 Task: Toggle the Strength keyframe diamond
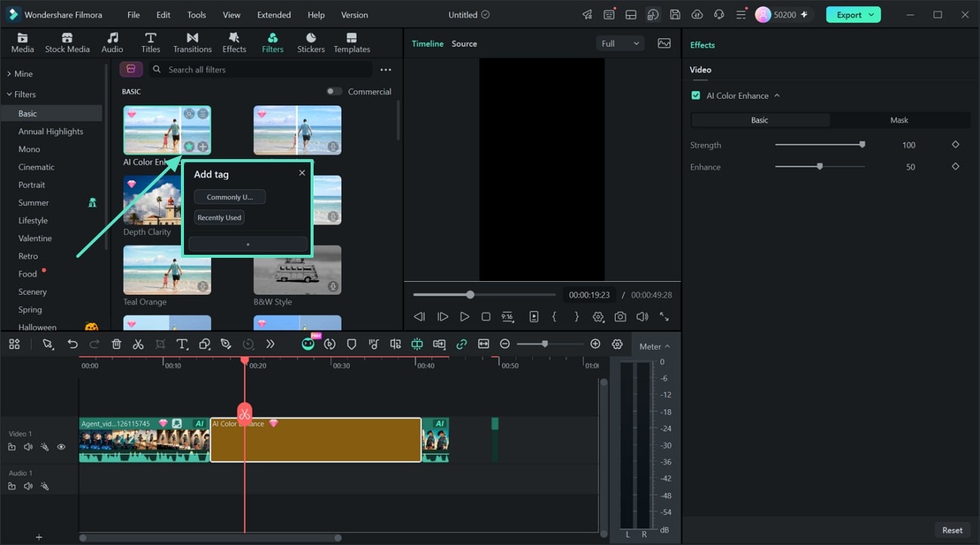(x=955, y=145)
